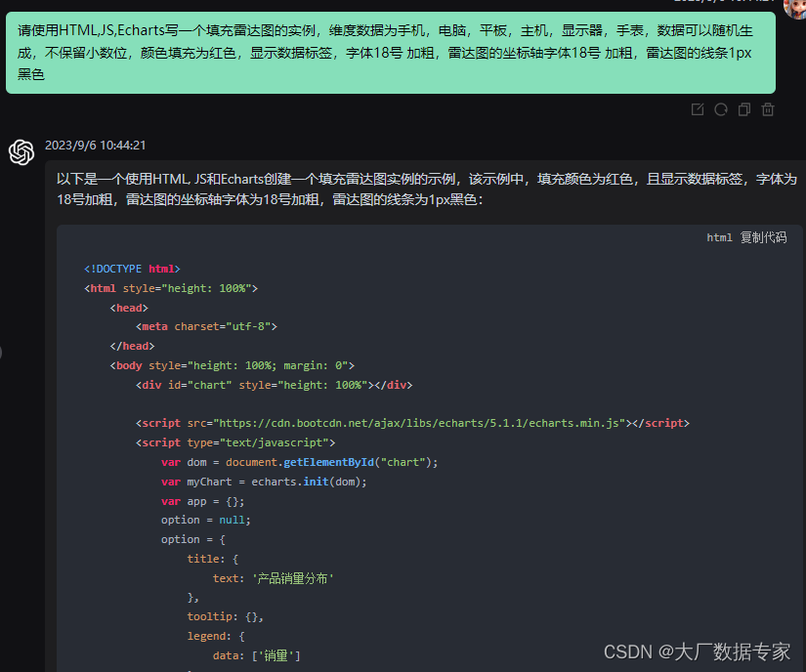Click the data: ['销量'] line
806x672 pixels.
click(x=257, y=655)
